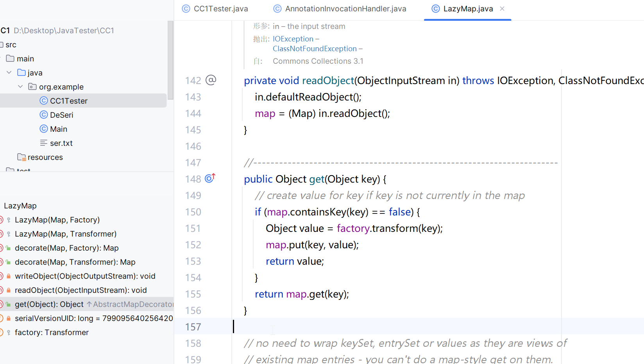Click the resources folder icon
This screenshot has height=364, width=644.
[21, 157]
